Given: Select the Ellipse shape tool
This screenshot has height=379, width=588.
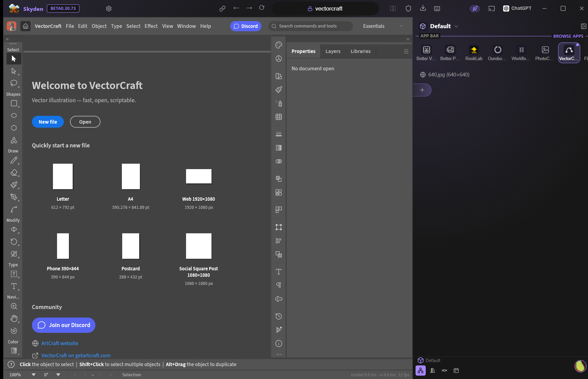Looking at the screenshot, I should 14,115.
